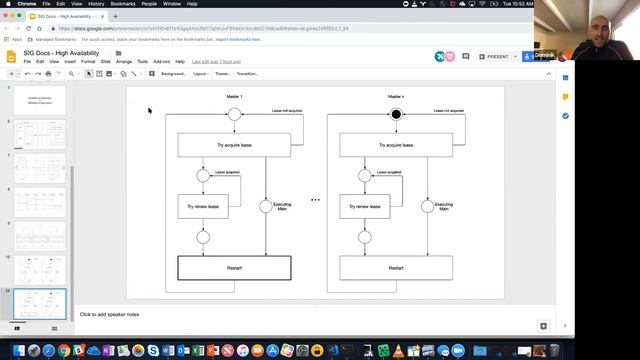Click the undo toolbar icon
The height and width of the screenshot is (360, 640).
pyautogui.click(x=28, y=74)
